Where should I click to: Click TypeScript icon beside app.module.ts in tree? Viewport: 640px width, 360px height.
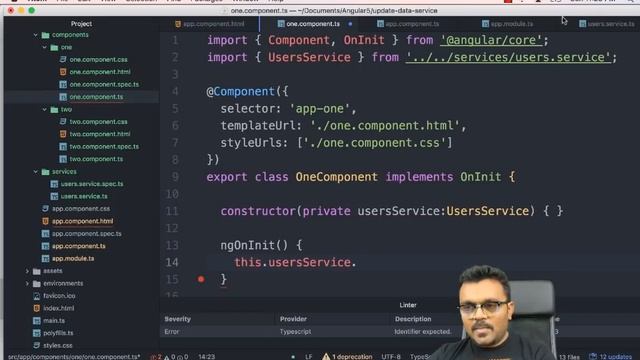coord(45,258)
